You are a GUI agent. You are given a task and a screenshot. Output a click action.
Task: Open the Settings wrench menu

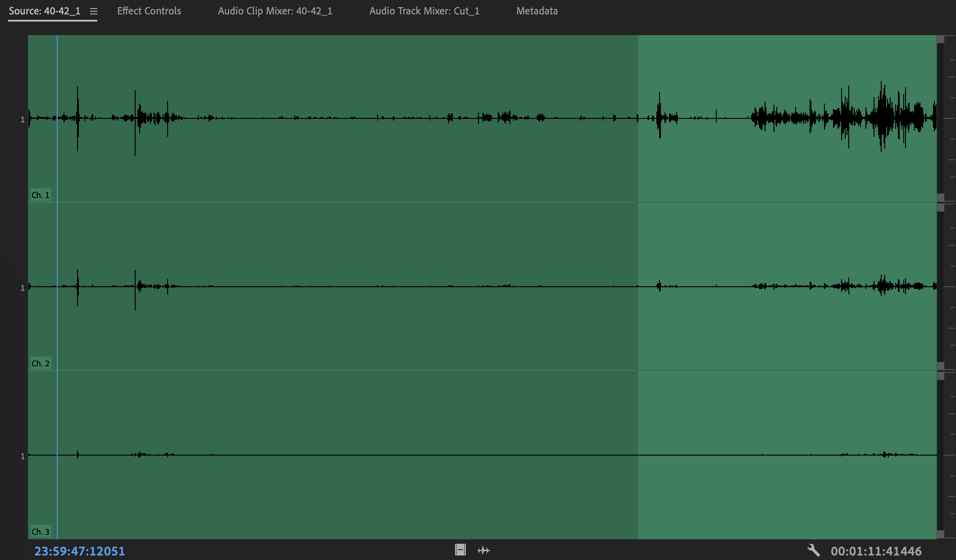(x=814, y=550)
